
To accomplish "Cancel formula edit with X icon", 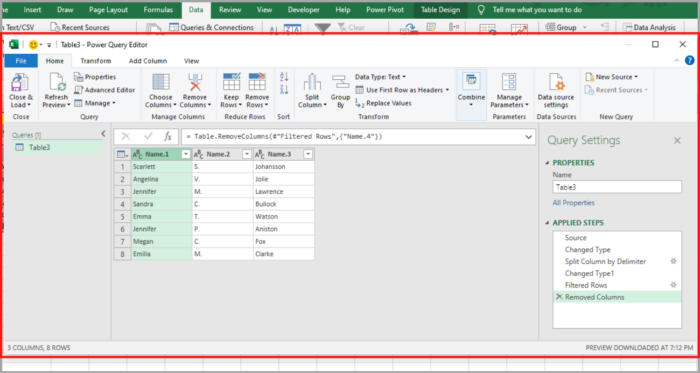I will 126,137.
